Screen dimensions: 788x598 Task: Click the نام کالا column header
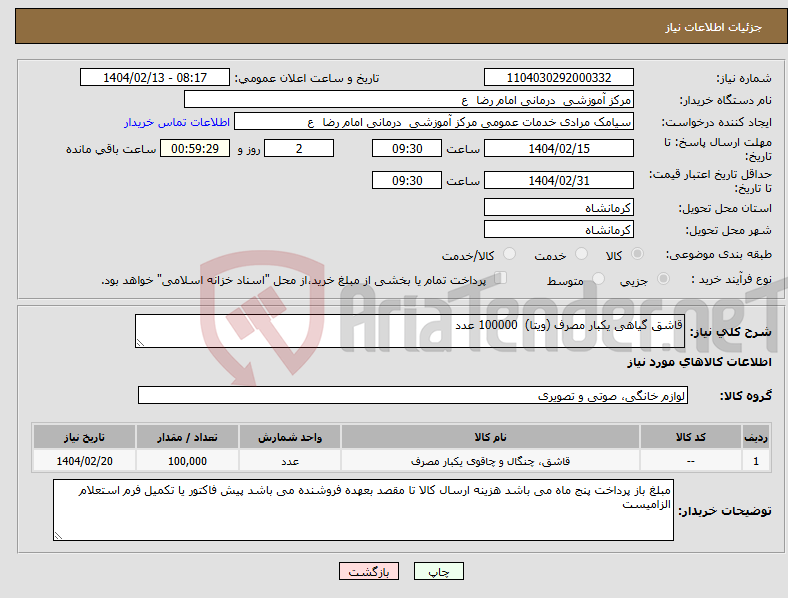[490, 437]
